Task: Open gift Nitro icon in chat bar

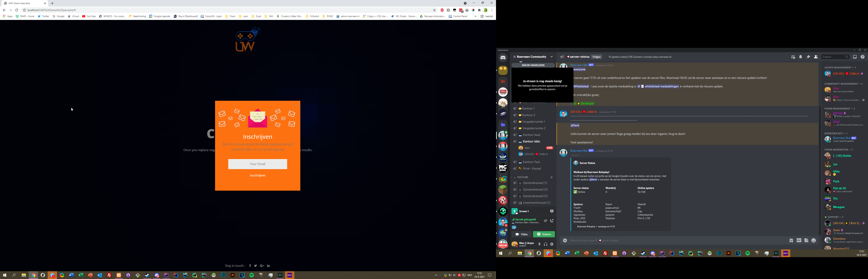Action: pos(791,241)
